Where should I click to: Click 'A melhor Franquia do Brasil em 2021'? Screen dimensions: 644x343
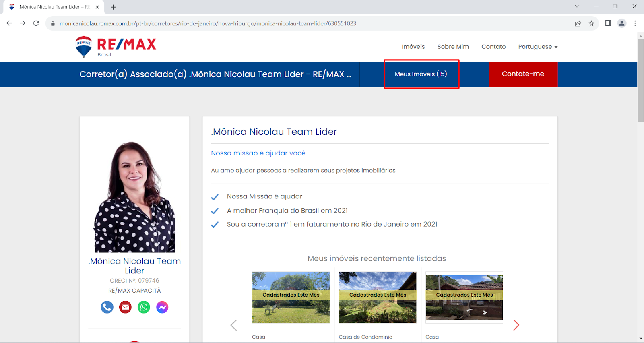coord(287,211)
